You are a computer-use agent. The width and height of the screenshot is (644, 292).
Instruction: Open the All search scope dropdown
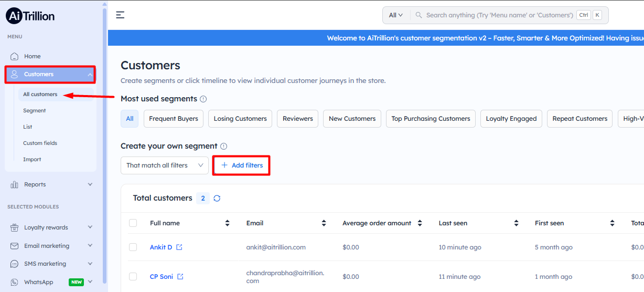coord(396,15)
